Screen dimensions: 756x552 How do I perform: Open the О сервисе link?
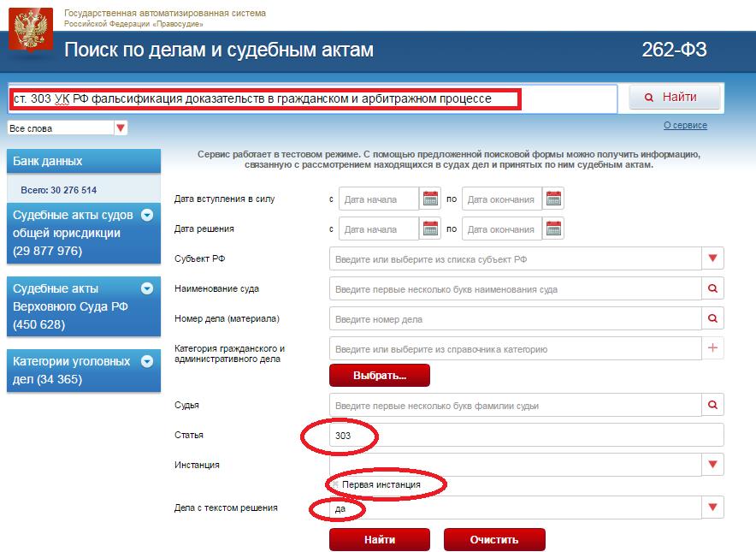685,126
